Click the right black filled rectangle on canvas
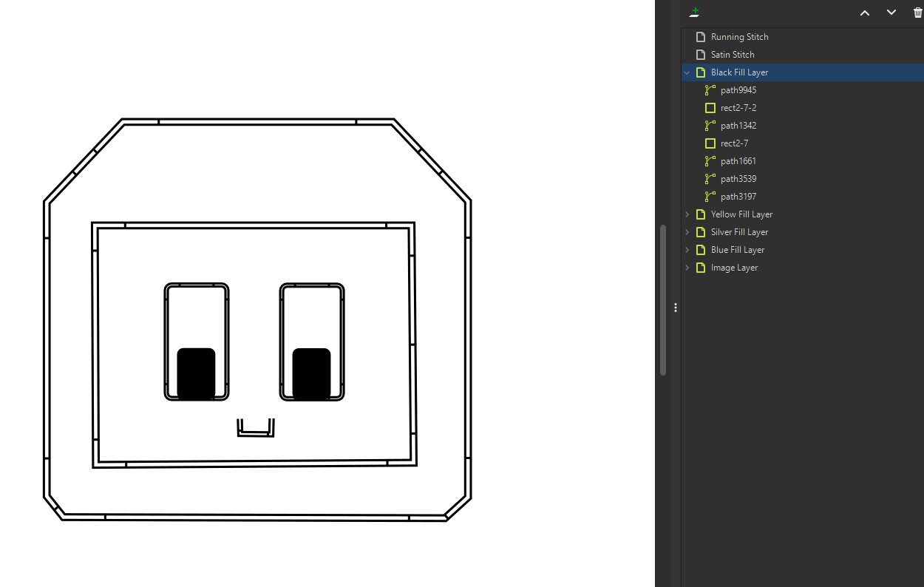Viewport: 924px width, 587px height. click(x=311, y=373)
